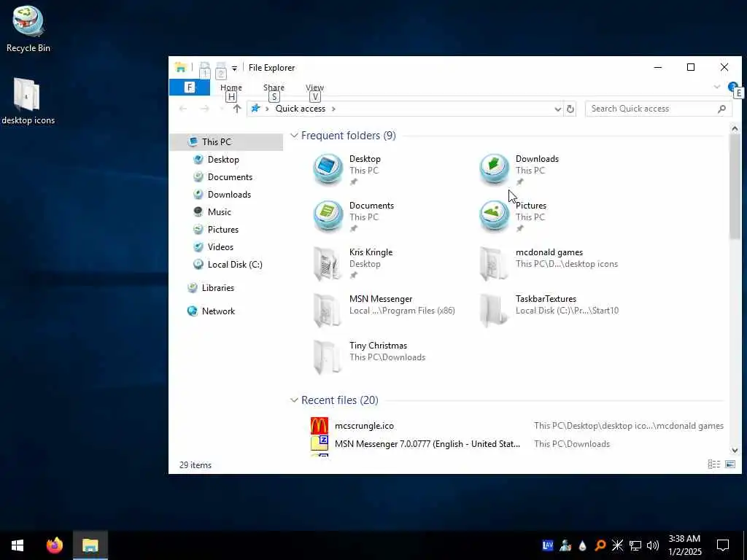Open the Share ribbon tab
This screenshot has width=747, height=560.
pyautogui.click(x=274, y=87)
